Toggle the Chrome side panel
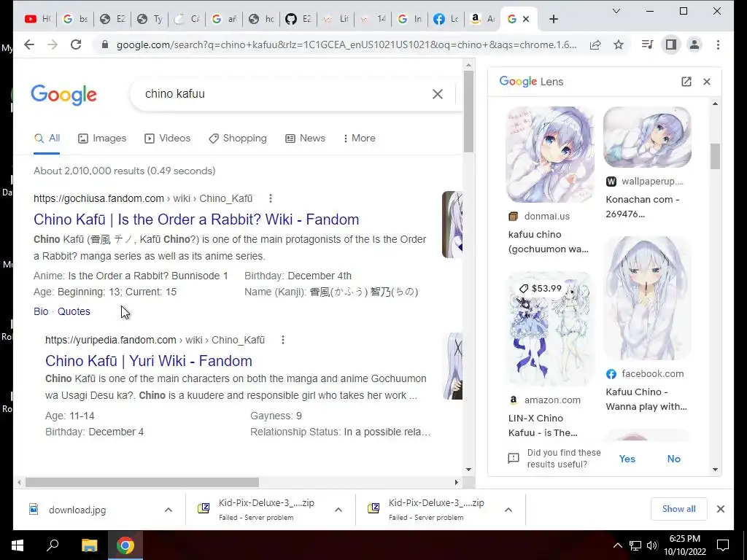Image resolution: width=747 pixels, height=560 pixels. click(671, 44)
